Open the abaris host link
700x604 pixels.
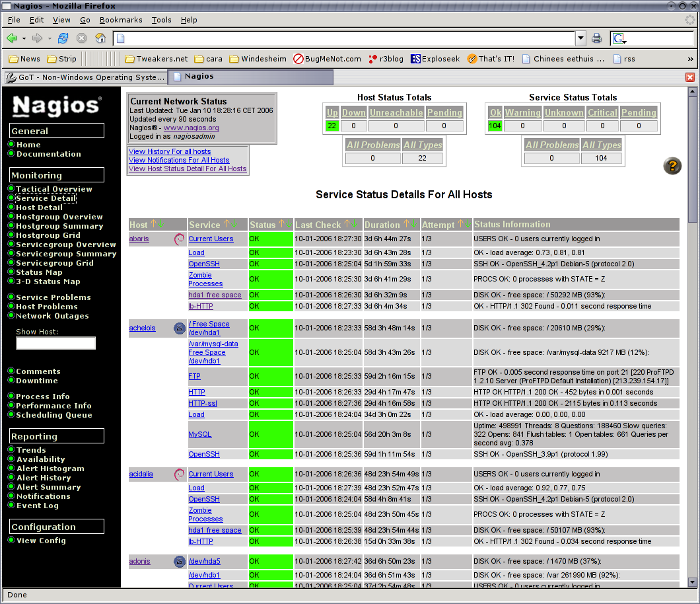point(139,239)
